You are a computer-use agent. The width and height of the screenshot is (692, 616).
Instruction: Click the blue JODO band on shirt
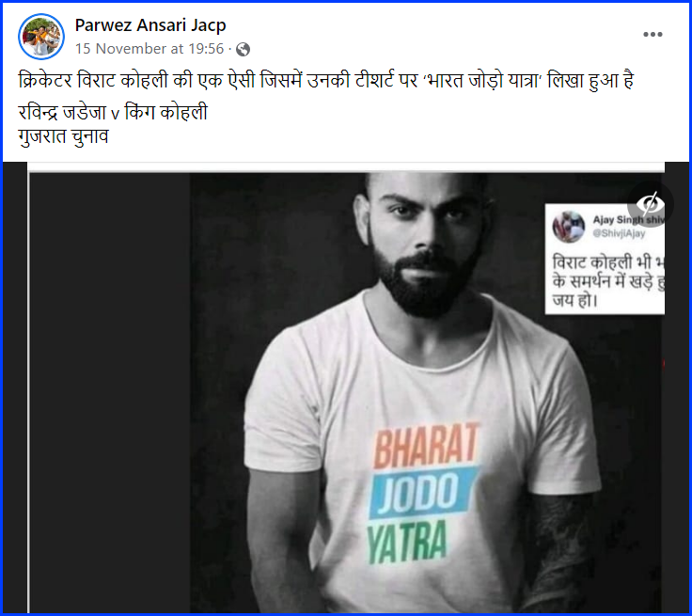(423, 493)
